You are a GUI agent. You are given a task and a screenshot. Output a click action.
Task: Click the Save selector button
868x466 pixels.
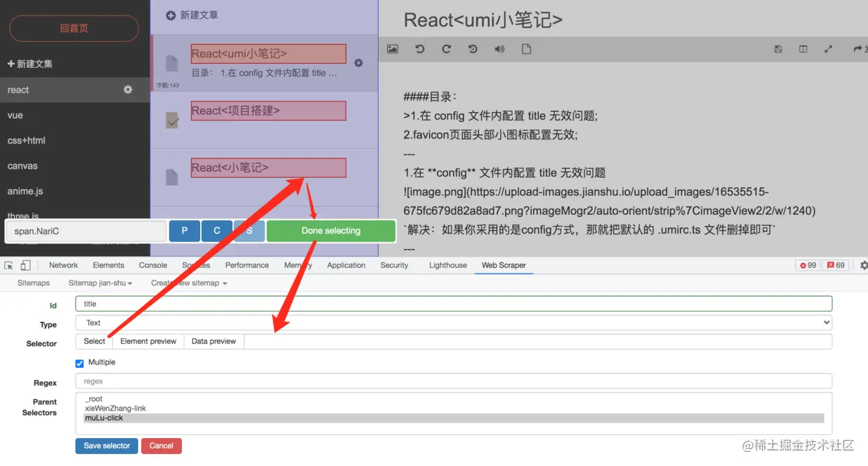point(107,446)
